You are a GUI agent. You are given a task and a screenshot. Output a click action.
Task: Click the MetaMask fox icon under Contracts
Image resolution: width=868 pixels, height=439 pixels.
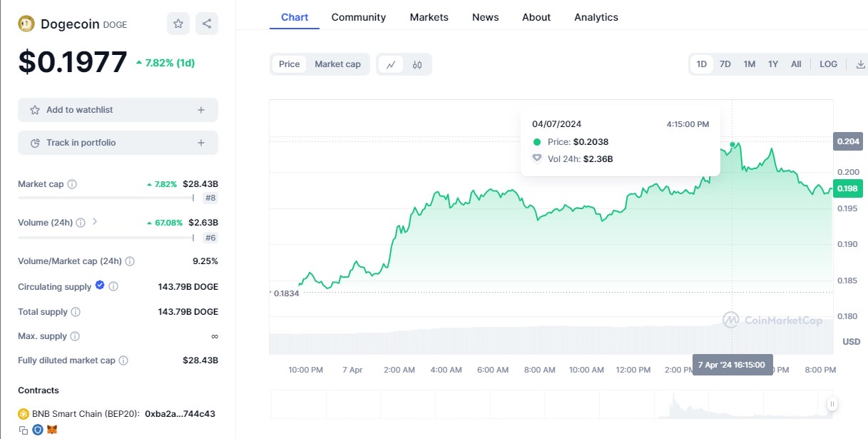[52, 430]
